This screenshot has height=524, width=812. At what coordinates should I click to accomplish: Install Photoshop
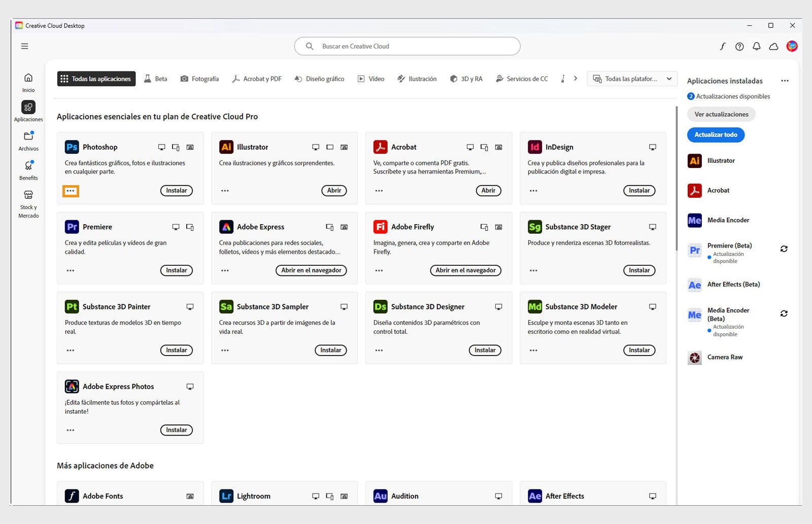[177, 191]
